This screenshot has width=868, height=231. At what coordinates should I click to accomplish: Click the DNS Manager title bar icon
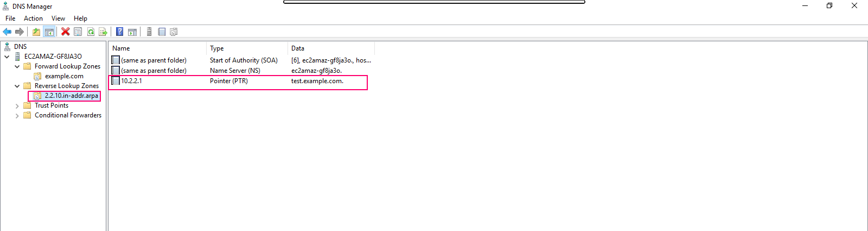pos(6,6)
